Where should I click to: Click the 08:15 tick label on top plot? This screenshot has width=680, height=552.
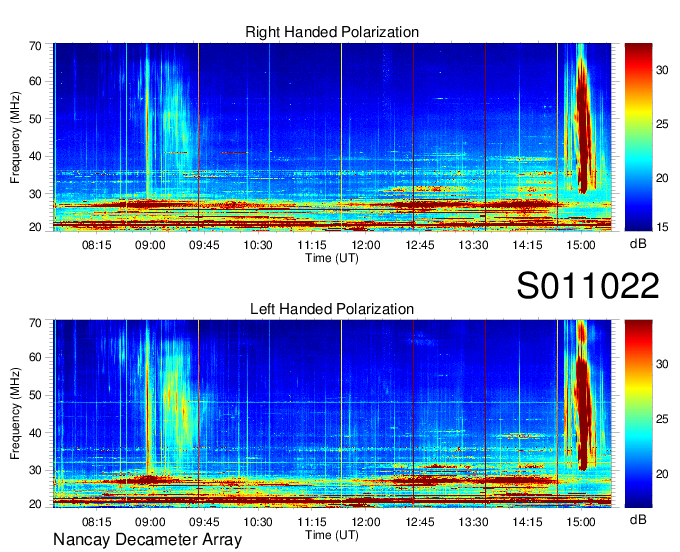(x=97, y=245)
